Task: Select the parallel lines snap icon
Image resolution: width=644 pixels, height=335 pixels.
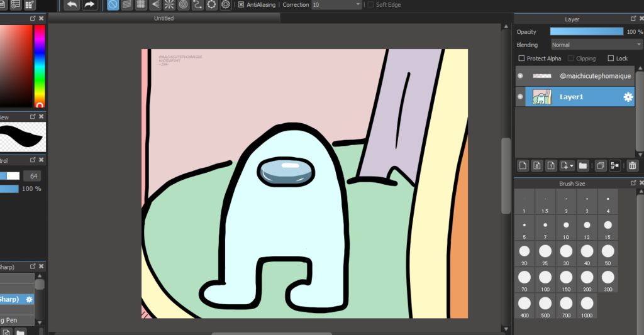Action: 127,5
